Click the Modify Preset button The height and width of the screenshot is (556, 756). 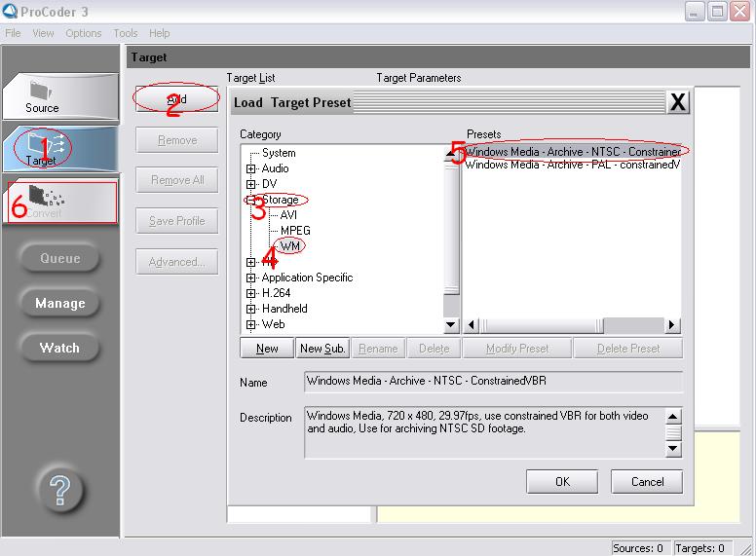point(517,349)
